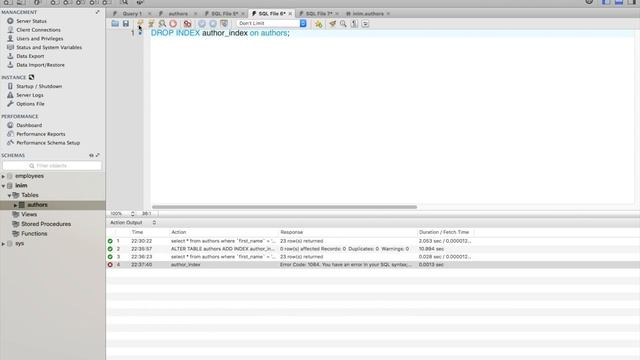
Task: Collapse the inim schema
Action: point(3,186)
